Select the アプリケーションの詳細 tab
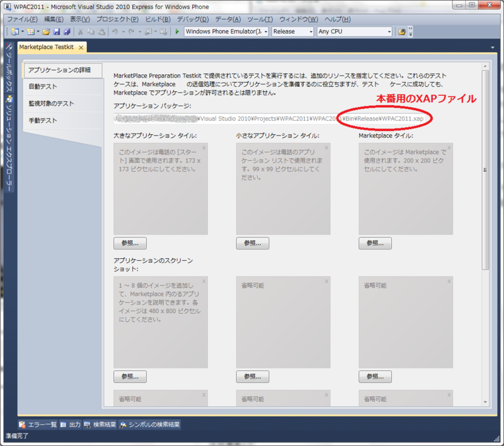The image size is (504, 446). [63, 71]
